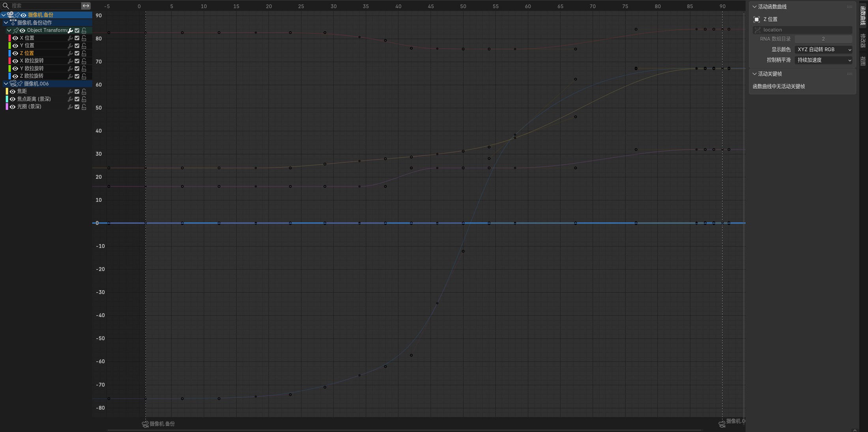The image size is (868, 432).
Task: Collapse the 活动函数曲线 panel header
Action: pos(754,7)
